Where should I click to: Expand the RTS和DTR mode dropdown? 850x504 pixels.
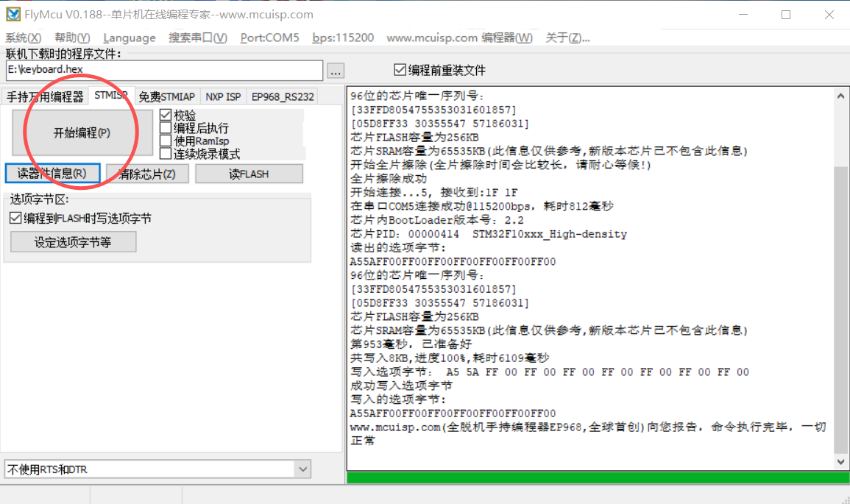pos(302,469)
